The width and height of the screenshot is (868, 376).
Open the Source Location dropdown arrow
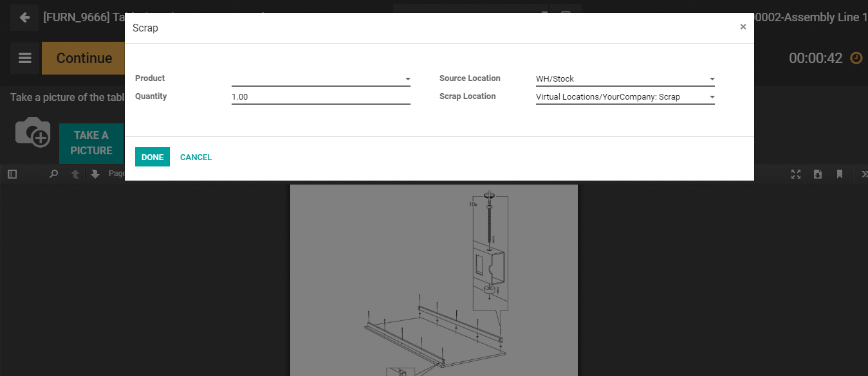[712, 79]
